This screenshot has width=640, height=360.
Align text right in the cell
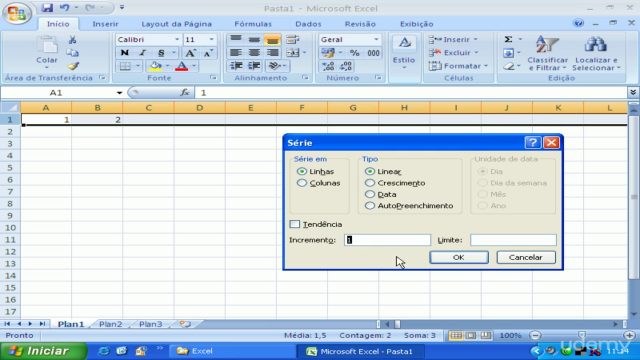click(x=272, y=53)
